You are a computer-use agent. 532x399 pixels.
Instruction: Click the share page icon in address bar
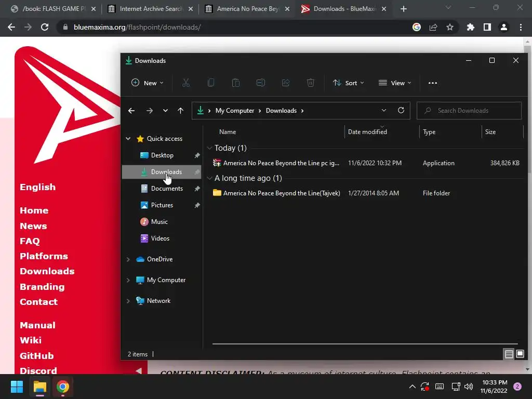point(433,27)
